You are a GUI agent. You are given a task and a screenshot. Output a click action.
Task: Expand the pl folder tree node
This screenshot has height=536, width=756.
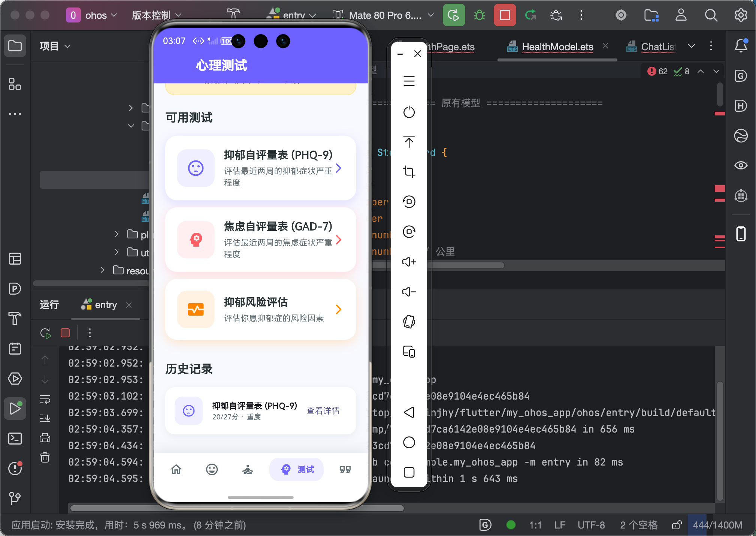pos(117,234)
